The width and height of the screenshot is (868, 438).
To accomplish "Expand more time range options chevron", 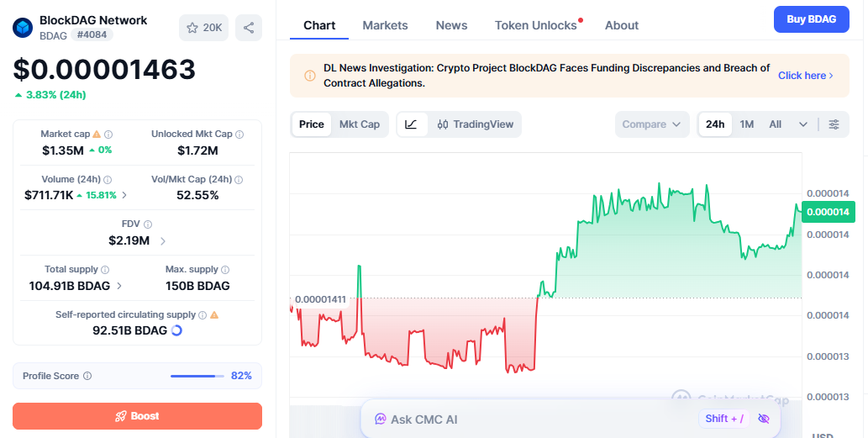I will point(803,124).
